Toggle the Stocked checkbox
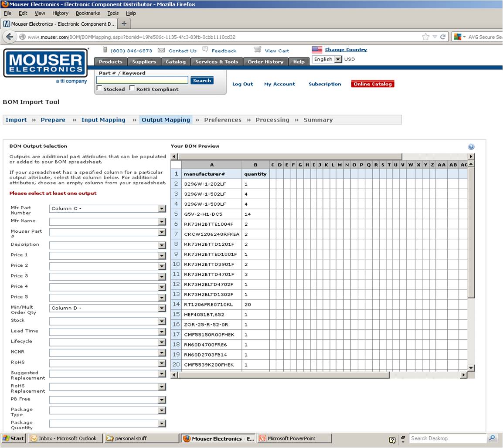Image resolution: width=503 pixels, height=448 pixels. 99,88
